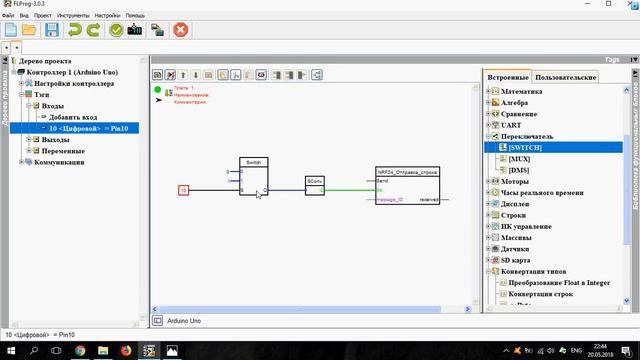Expand the Датчики library folder
Viewport: 640px width, 360px height.
pos(488,249)
